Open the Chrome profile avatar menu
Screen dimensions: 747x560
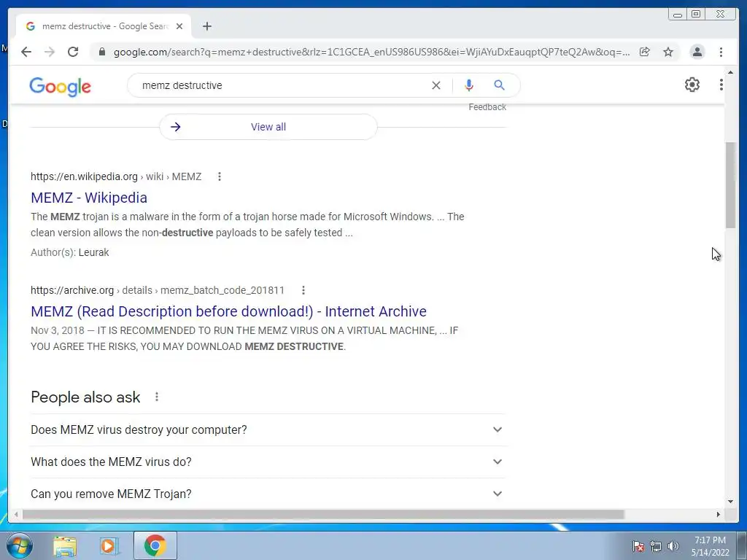tap(697, 52)
